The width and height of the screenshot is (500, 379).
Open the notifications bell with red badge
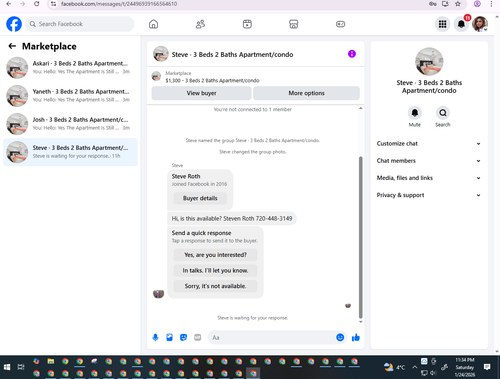[461, 24]
